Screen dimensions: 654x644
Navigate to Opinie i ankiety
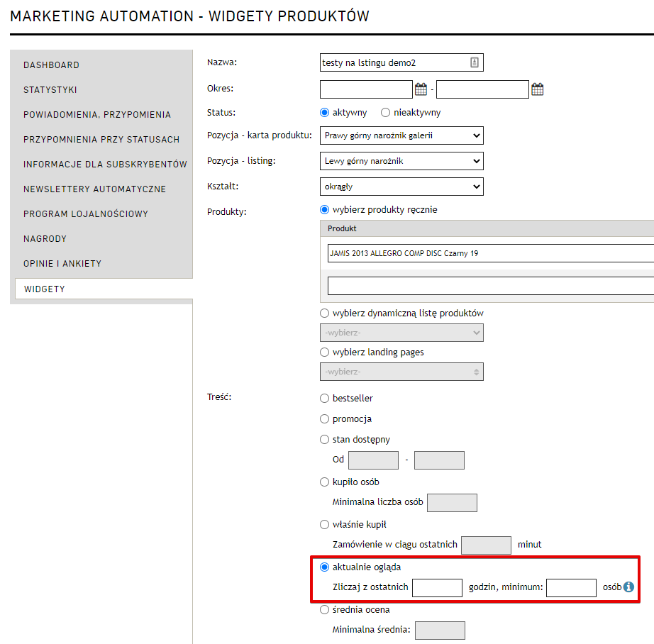click(62, 264)
